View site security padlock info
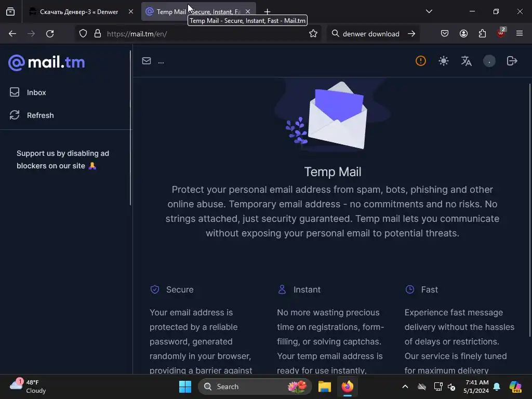 [98, 34]
